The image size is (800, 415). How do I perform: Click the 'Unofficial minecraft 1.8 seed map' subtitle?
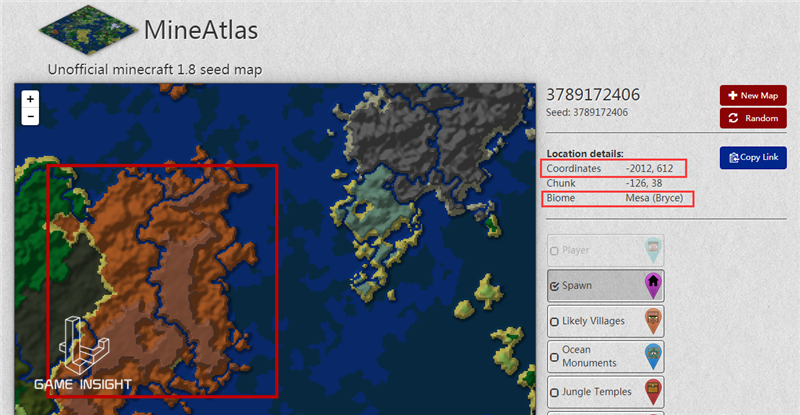(155, 69)
